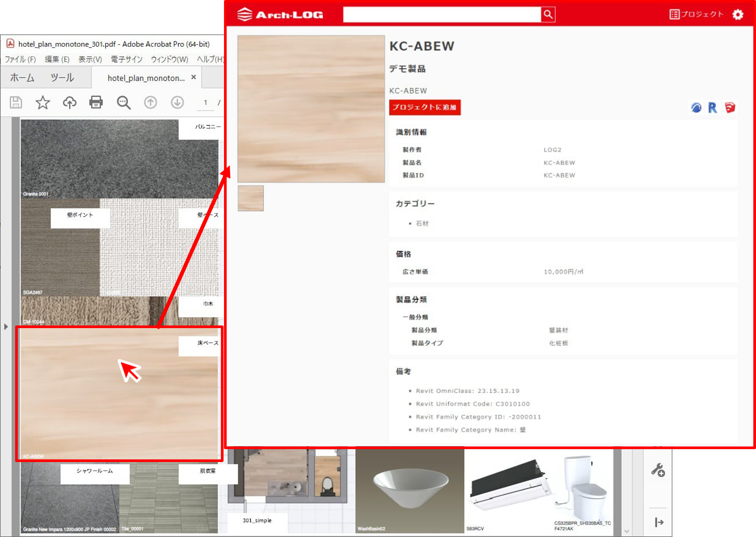756x537 pixels.
Task: Click the Acrobat page number field
Action: [205, 103]
